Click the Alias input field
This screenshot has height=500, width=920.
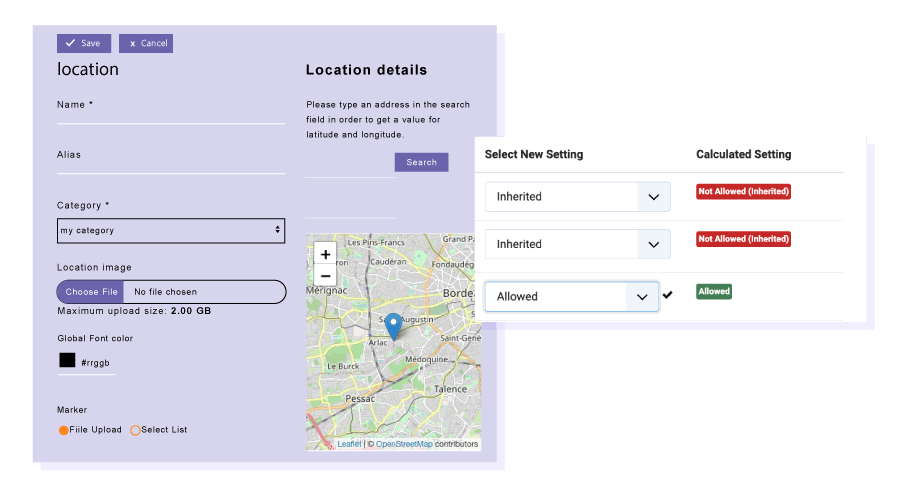pyautogui.click(x=171, y=166)
